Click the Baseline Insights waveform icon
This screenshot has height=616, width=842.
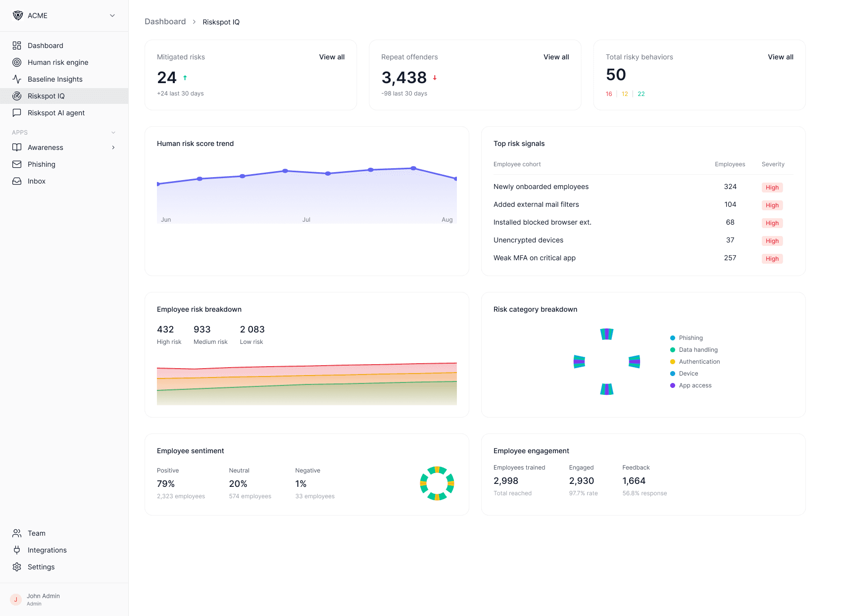(x=17, y=79)
